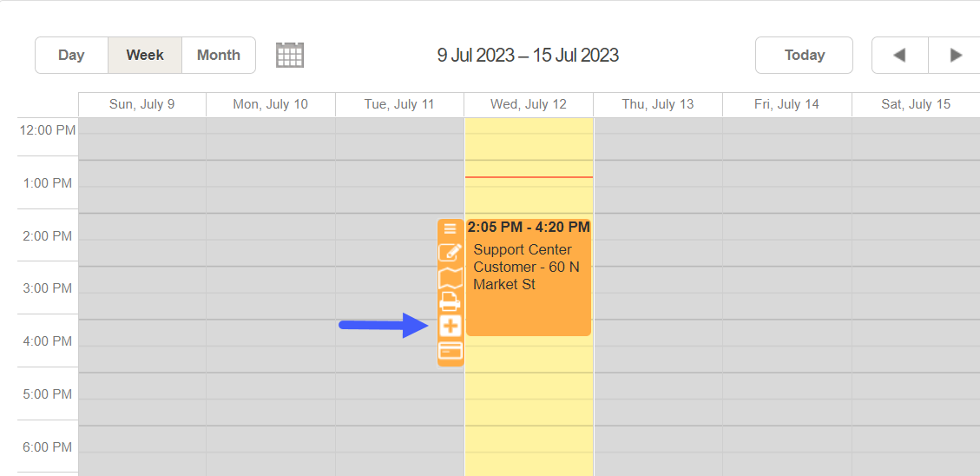
Task: Click the edit pencil icon beside the appointment
Action: click(x=450, y=252)
